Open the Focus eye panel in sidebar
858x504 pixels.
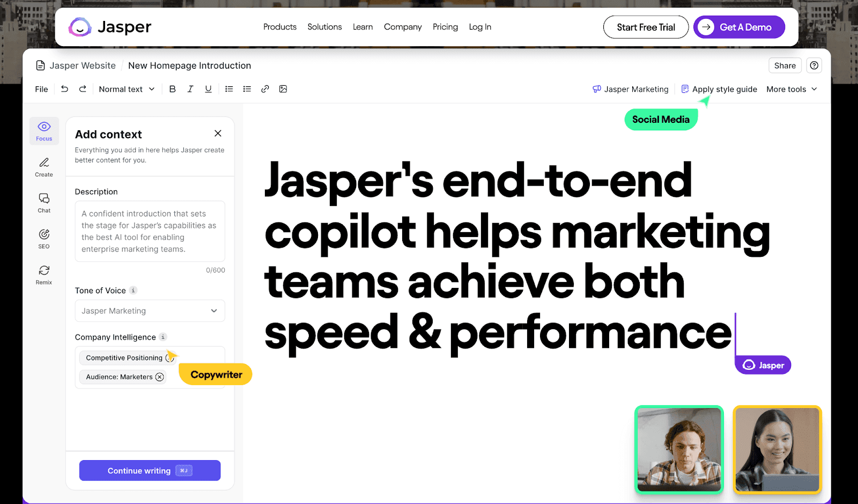pyautogui.click(x=44, y=131)
